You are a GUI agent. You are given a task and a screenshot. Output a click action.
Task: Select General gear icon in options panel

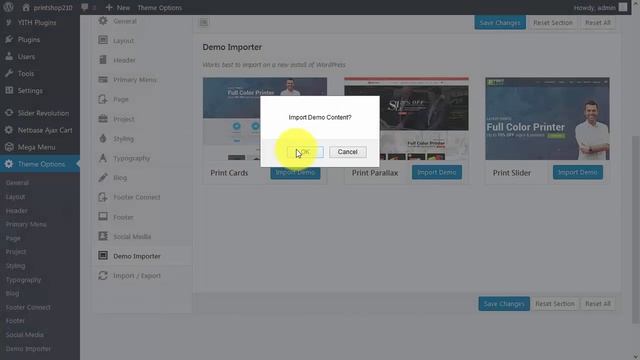[x=103, y=20]
